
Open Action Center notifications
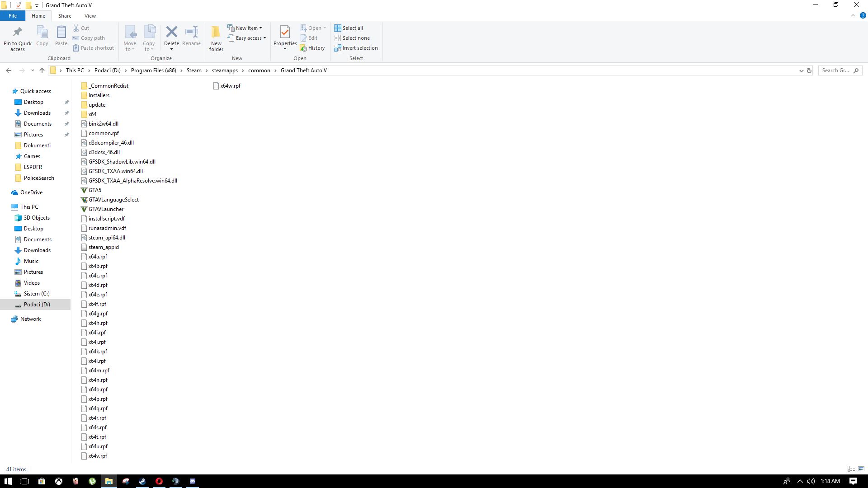853,481
